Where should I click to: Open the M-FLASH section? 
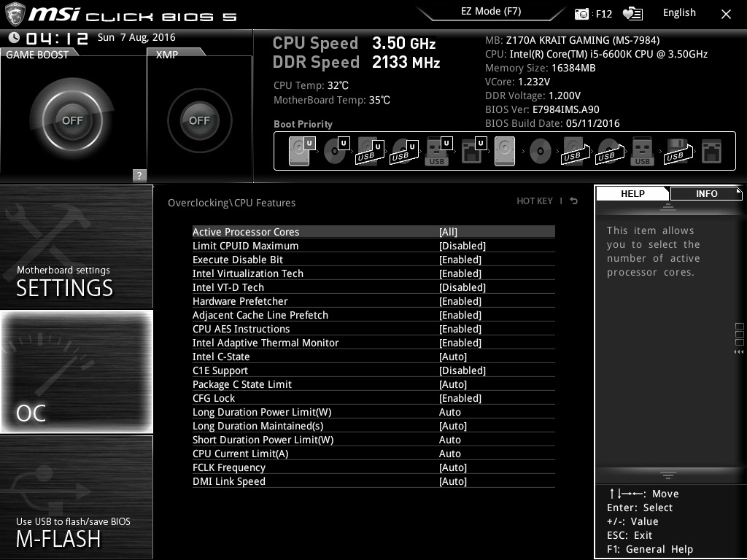tap(76, 497)
